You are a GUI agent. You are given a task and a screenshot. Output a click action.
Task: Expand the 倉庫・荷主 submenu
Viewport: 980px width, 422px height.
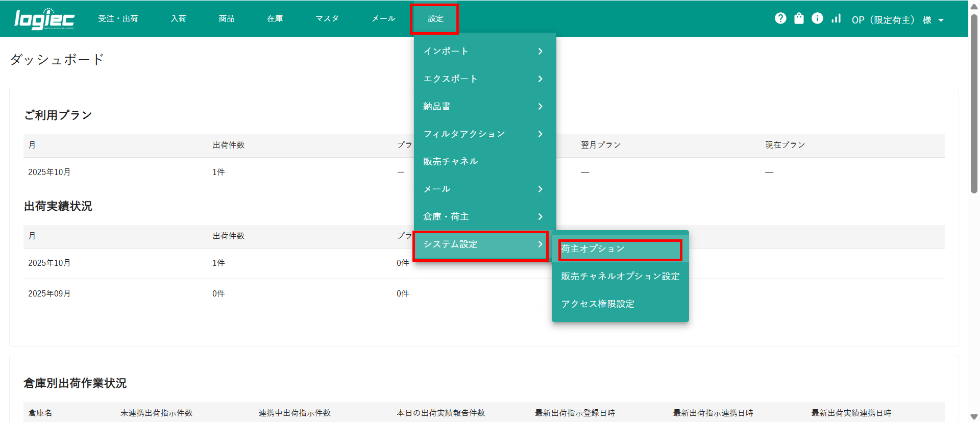[x=483, y=216]
